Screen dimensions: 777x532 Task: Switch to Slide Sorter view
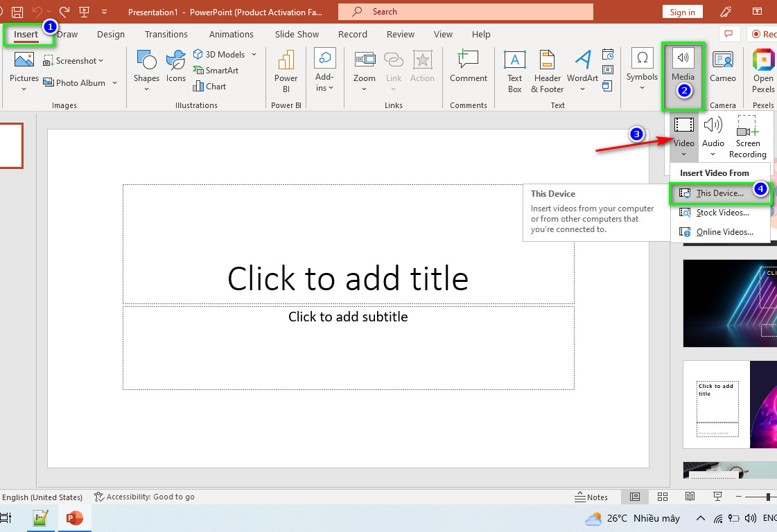point(662,497)
